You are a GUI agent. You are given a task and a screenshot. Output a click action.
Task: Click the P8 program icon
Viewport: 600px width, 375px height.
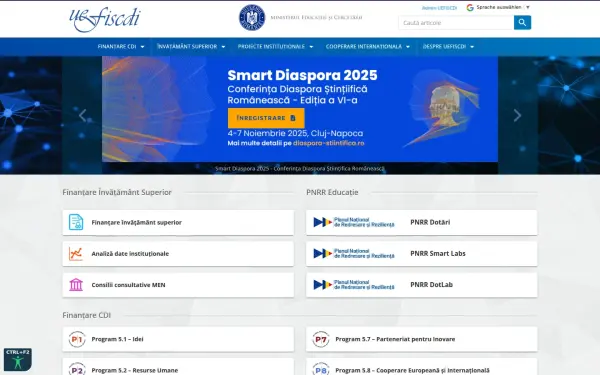click(x=321, y=369)
